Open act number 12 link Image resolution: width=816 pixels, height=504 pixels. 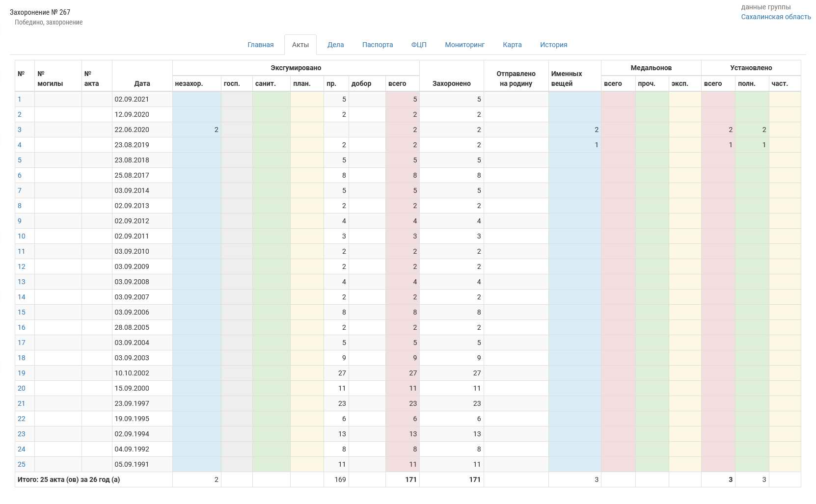coord(22,266)
